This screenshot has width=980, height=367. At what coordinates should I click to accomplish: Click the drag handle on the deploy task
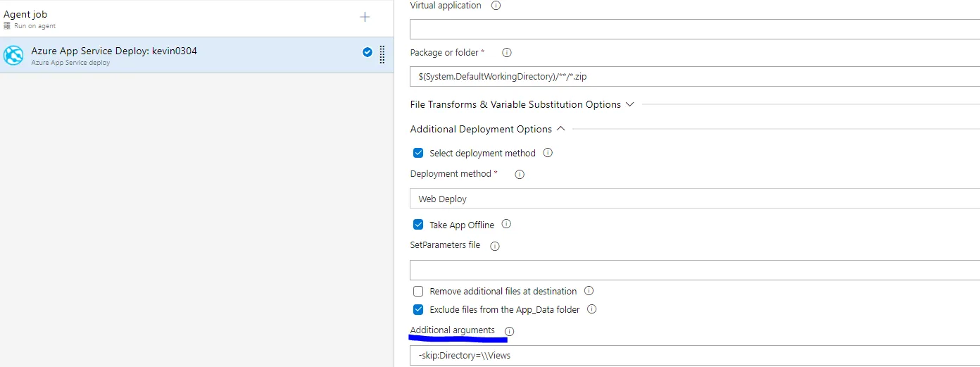[382, 54]
